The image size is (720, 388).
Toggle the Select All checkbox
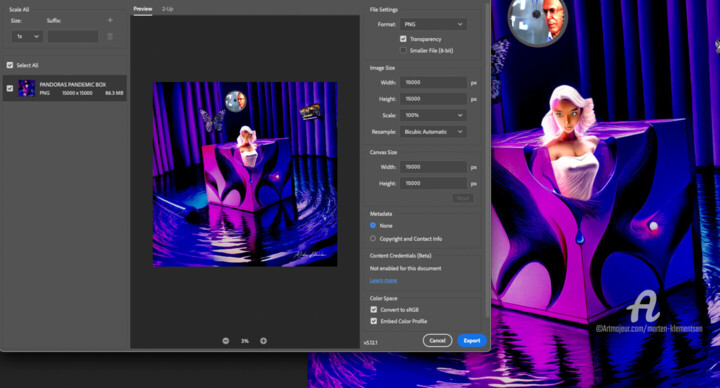10,65
